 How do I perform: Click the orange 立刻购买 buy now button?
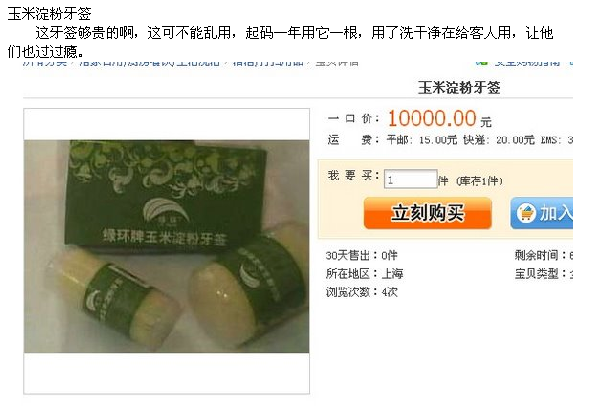coord(428,213)
